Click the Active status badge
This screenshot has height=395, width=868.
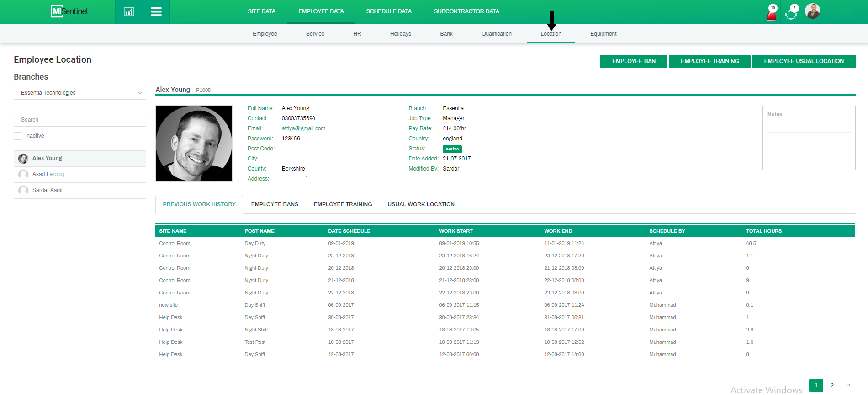click(452, 149)
